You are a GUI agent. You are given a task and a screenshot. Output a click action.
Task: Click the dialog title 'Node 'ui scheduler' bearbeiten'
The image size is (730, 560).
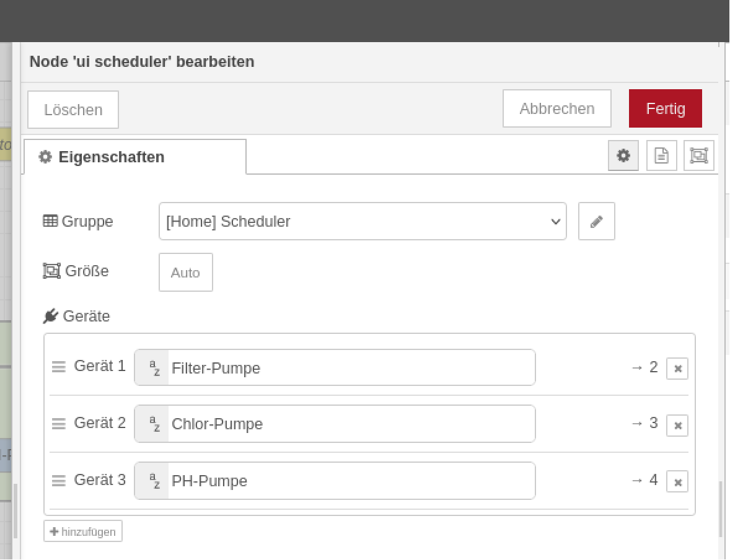pyautogui.click(x=142, y=62)
